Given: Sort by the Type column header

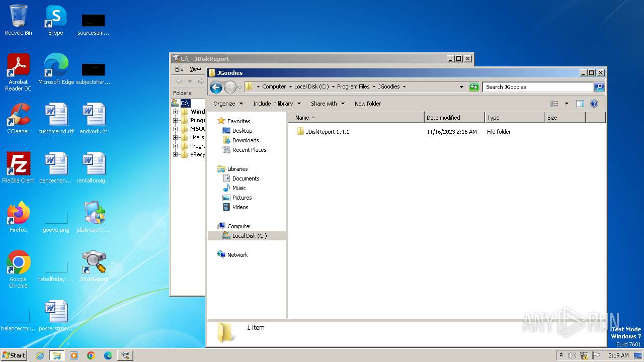Looking at the screenshot, I should pos(515,118).
